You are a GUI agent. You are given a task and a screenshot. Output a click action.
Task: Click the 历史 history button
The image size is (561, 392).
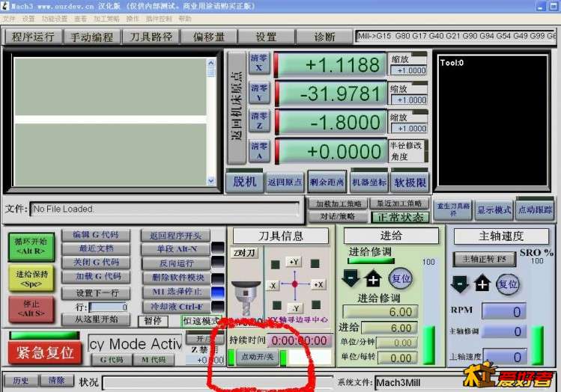(21, 381)
